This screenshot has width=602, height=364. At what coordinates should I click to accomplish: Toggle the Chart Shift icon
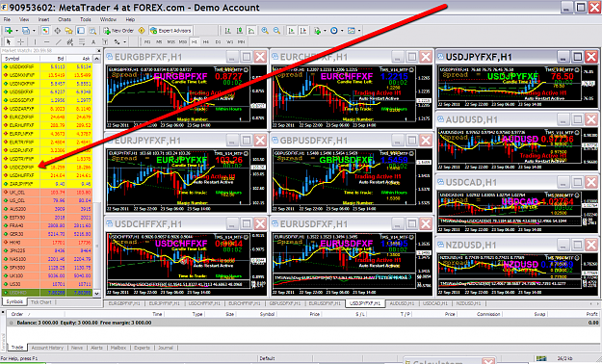point(303,31)
